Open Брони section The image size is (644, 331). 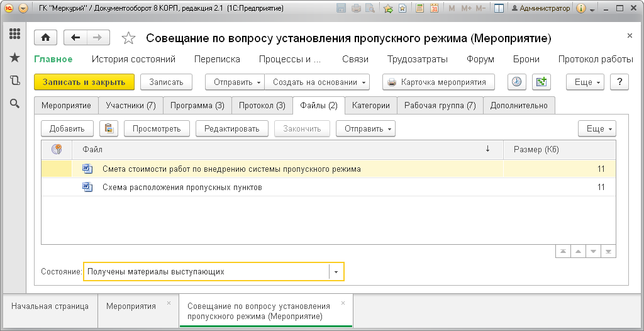pos(526,59)
